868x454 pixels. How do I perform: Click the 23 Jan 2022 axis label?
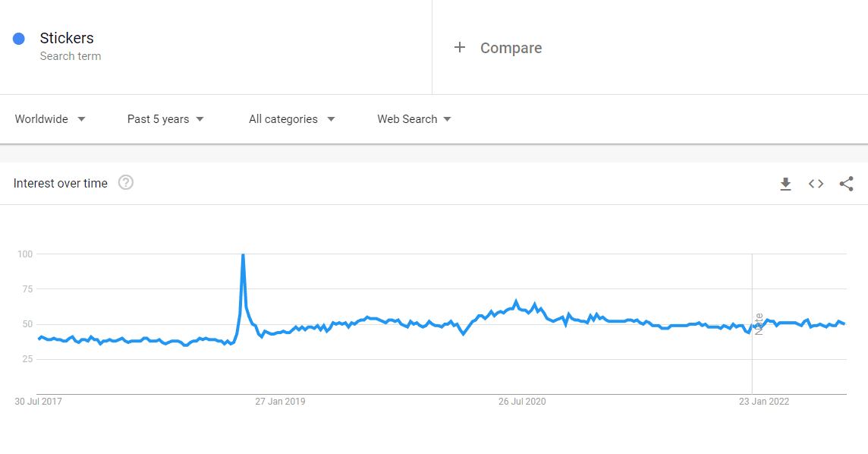tap(764, 402)
